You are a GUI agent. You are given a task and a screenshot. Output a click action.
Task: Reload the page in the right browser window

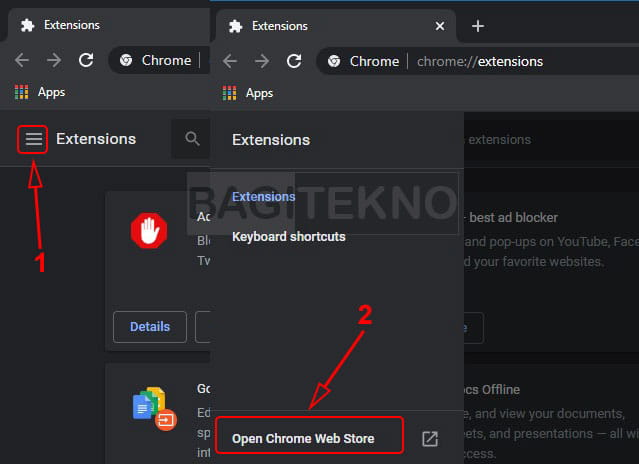294,62
